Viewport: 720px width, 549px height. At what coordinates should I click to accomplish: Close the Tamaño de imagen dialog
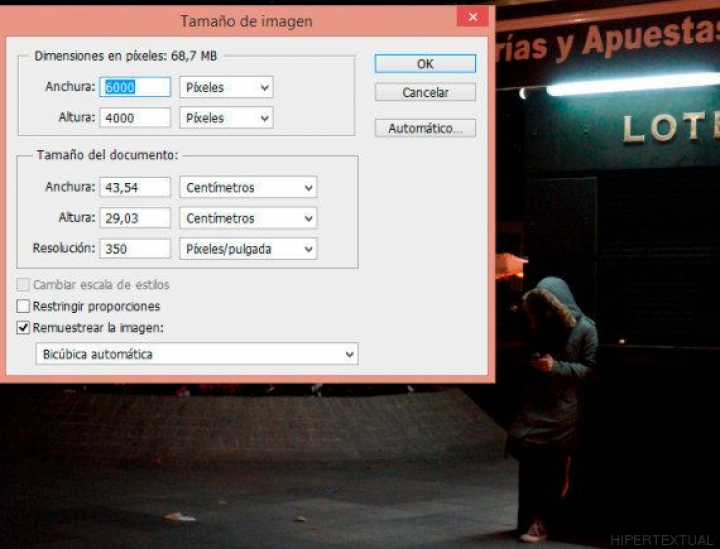(x=472, y=17)
